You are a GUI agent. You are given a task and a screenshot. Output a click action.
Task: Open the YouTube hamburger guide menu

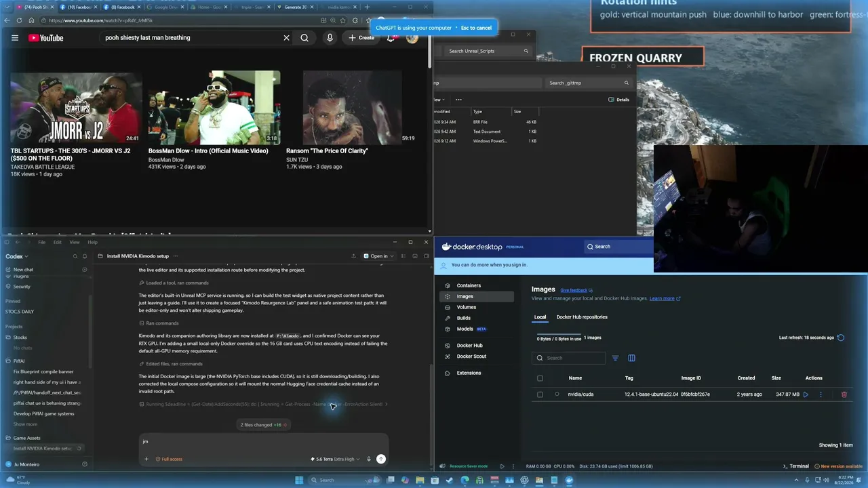coord(15,38)
